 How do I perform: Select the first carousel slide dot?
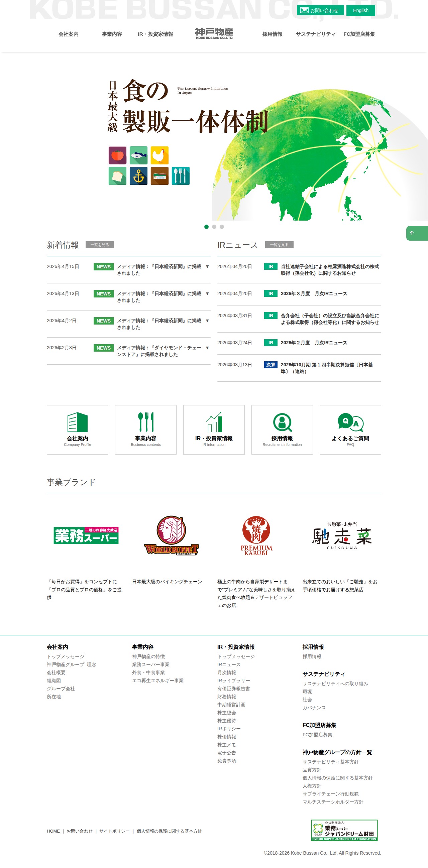[x=206, y=227]
